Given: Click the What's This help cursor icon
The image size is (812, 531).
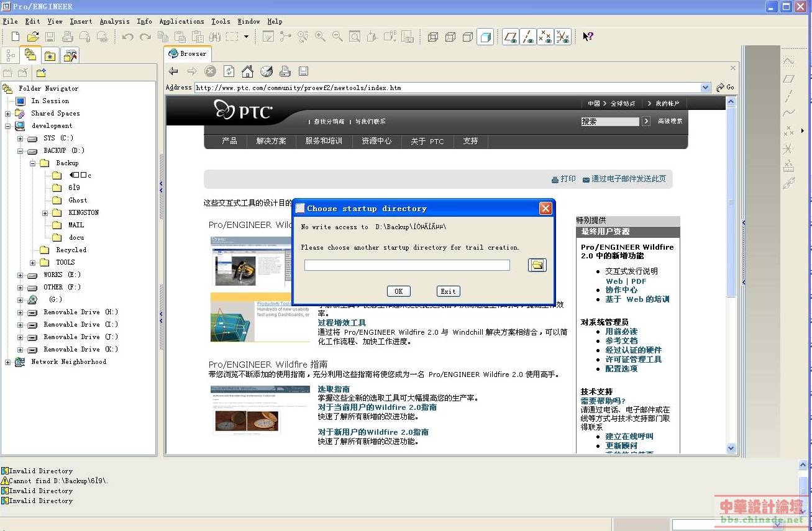Looking at the screenshot, I should pos(588,37).
